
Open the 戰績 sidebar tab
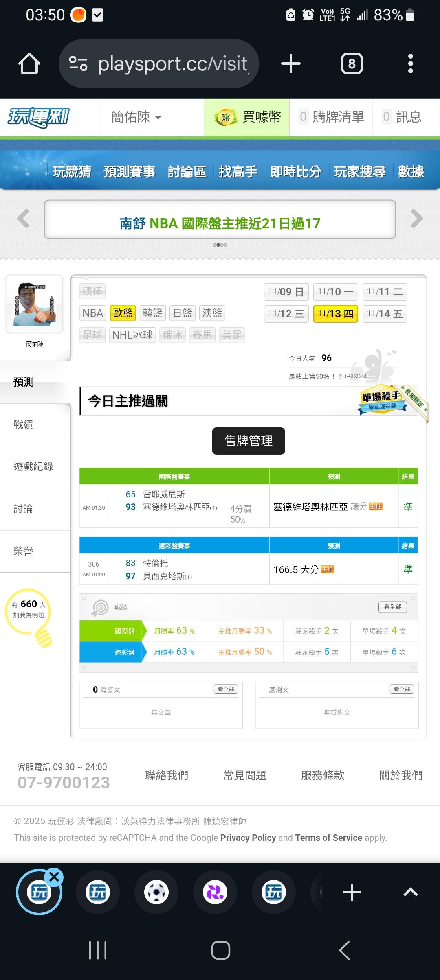tap(24, 424)
